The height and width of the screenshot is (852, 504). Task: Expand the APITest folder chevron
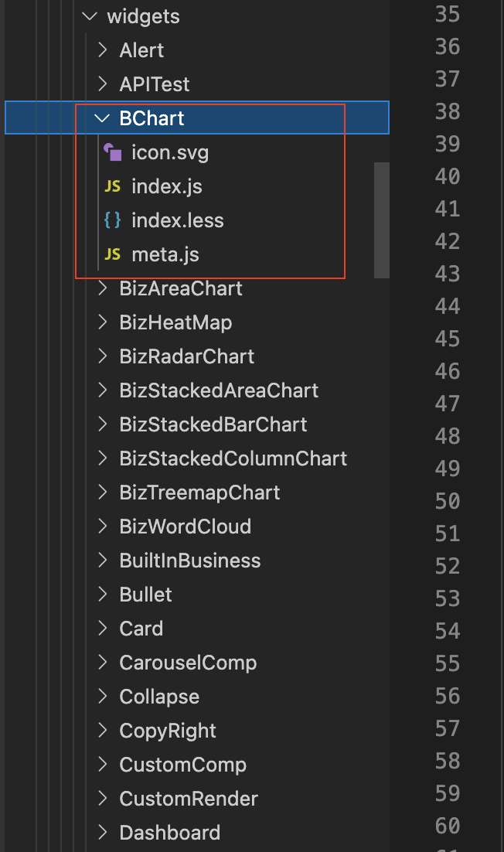[x=102, y=84]
